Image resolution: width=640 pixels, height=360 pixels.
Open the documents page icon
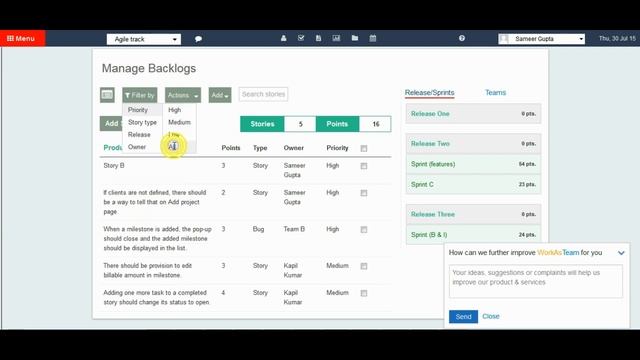pos(318,38)
